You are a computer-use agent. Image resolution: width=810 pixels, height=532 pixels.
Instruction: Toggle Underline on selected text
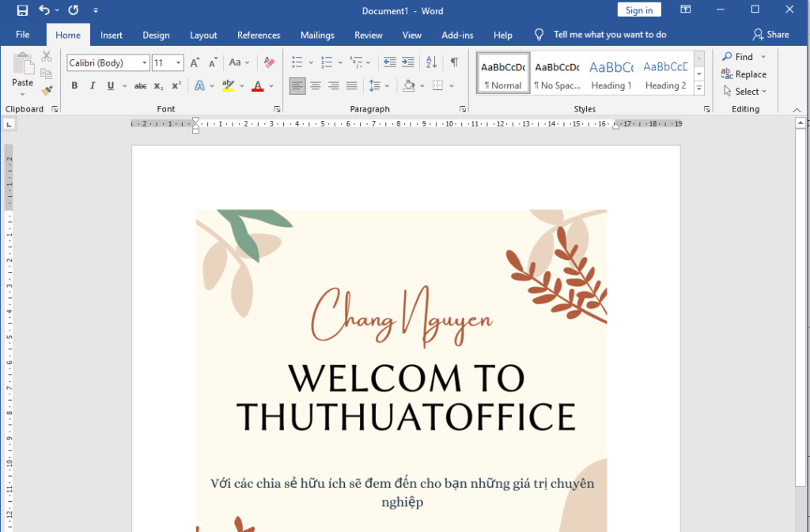pos(111,85)
